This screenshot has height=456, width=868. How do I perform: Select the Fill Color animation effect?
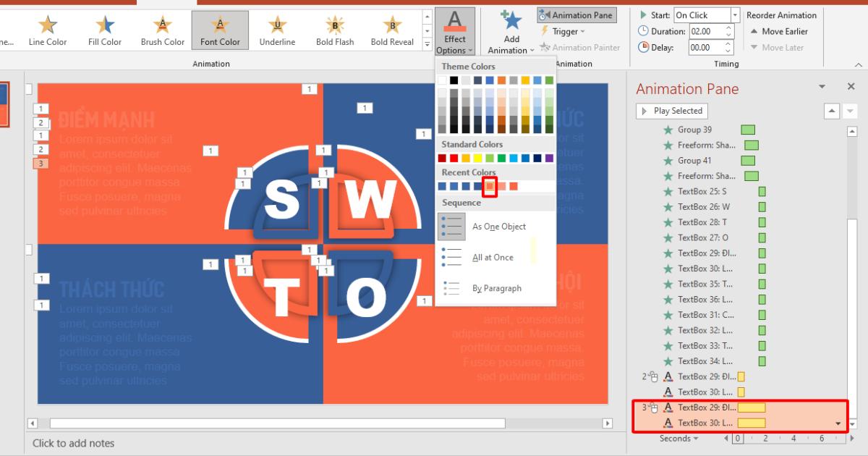point(104,30)
